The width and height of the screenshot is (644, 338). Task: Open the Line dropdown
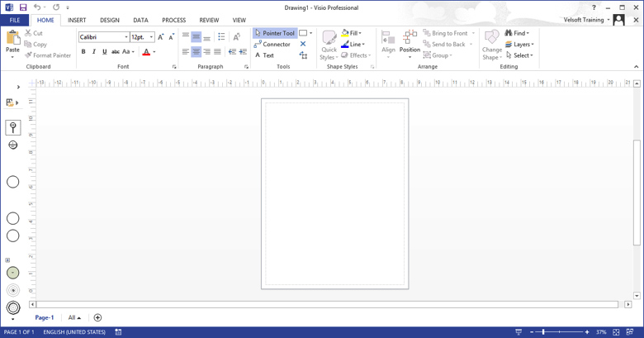point(353,44)
